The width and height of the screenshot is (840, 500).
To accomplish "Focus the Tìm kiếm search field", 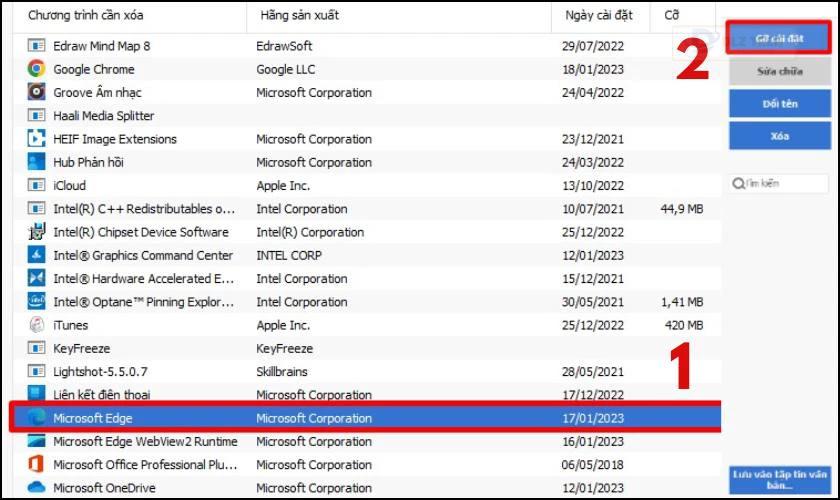I will coord(778,183).
